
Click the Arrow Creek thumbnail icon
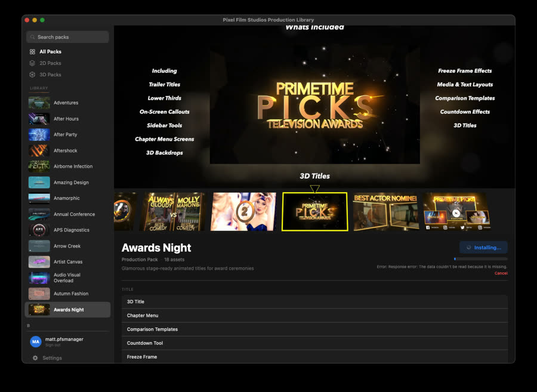[x=39, y=246]
